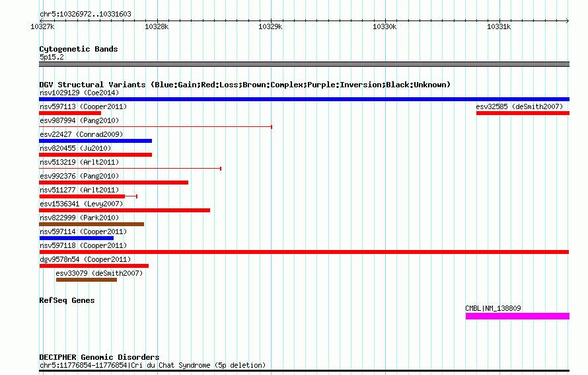Viewport: 588px width, 375px height.
Task: Select the esv992376 (Pang2010) red bar
Action: (114, 183)
